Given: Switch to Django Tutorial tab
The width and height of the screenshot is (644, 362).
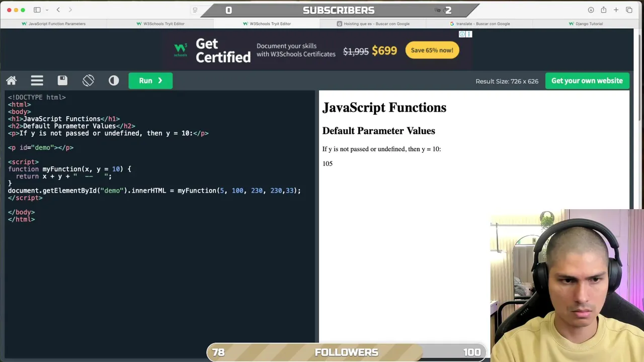Looking at the screenshot, I should [586, 24].
